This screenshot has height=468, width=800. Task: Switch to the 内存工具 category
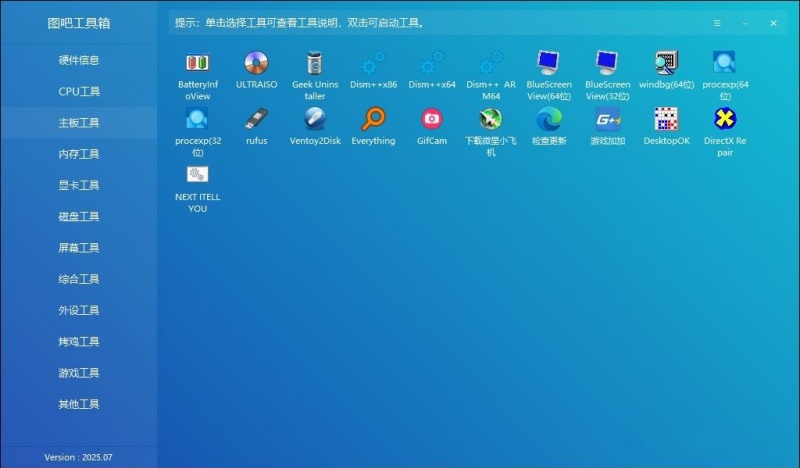pyautogui.click(x=79, y=154)
